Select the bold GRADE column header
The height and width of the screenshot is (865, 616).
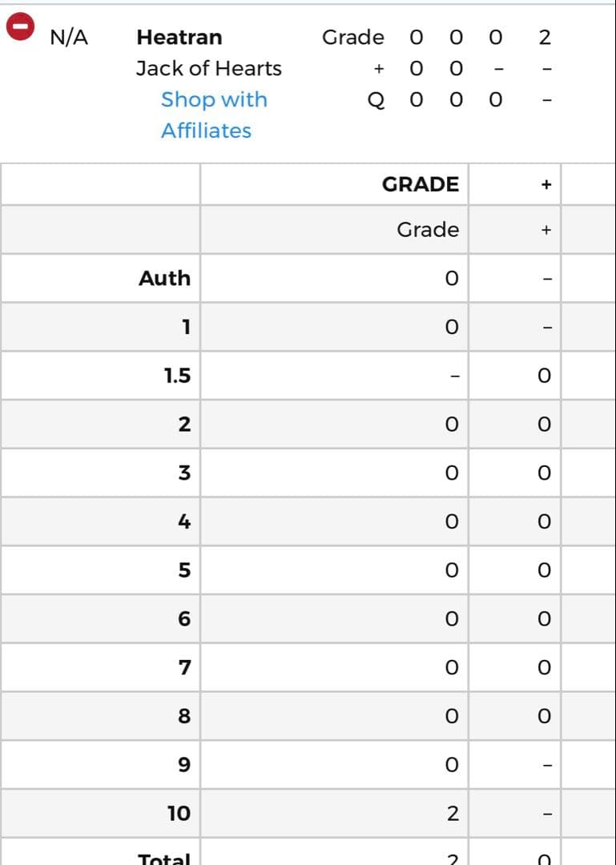pyautogui.click(x=421, y=184)
